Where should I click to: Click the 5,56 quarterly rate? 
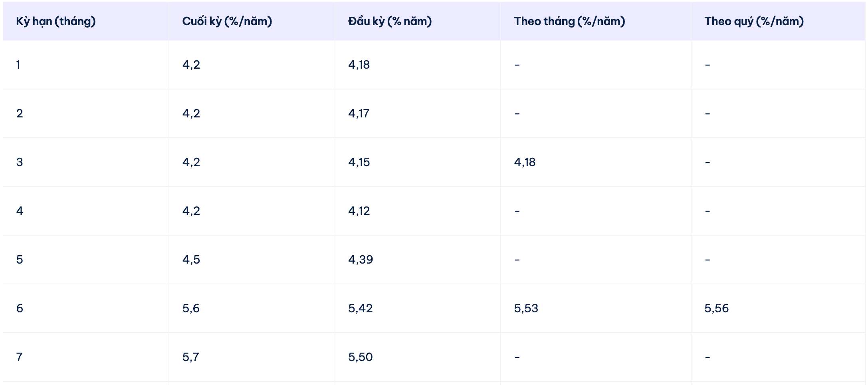[717, 308]
